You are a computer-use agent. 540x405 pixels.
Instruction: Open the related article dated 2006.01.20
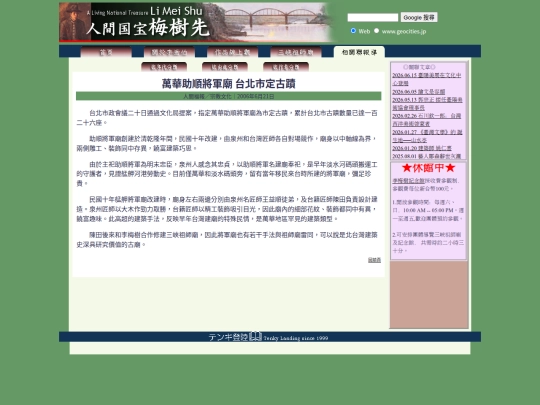click(x=422, y=148)
